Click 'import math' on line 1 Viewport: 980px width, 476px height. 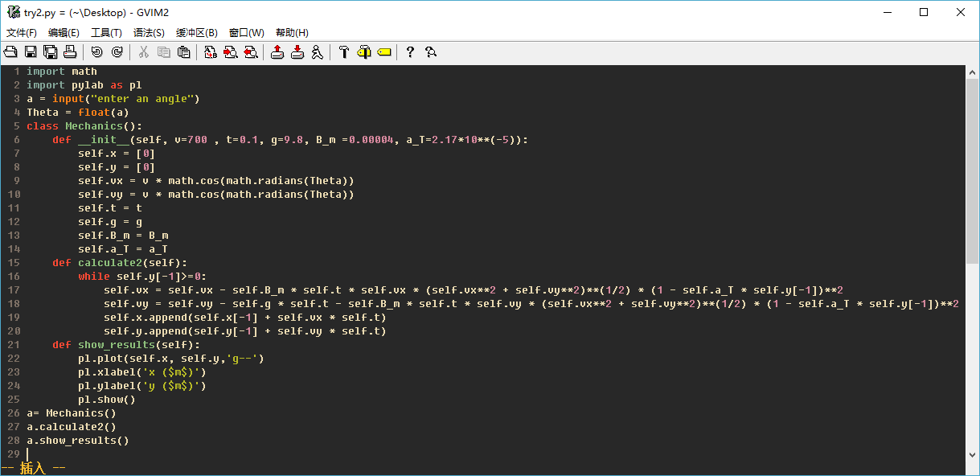tap(62, 72)
